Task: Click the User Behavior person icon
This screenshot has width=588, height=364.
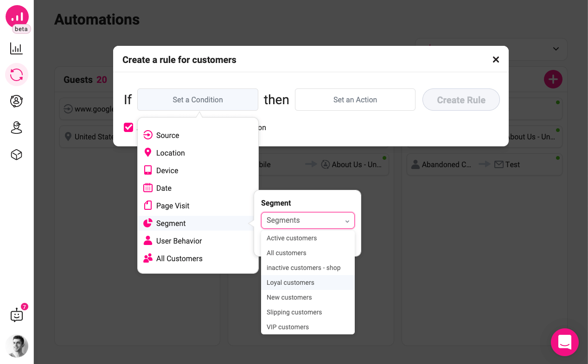Action: (x=148, y=240)
